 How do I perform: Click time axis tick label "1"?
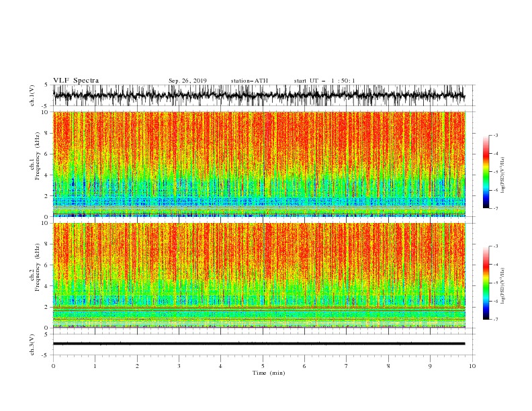pyautogui.click(x=95, y=366)
